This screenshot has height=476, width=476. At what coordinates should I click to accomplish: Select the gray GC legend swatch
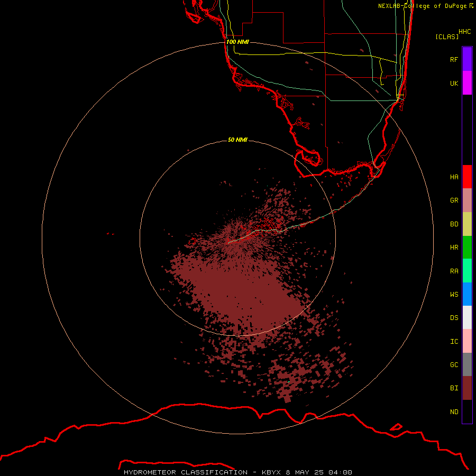(467, 364)
